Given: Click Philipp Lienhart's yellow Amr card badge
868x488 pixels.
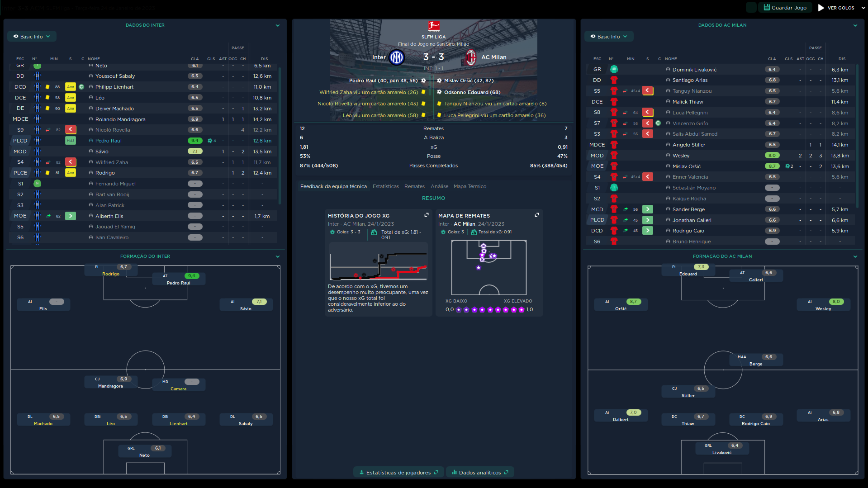Looking at the screenshot, I should pyautogui.click(x=71, y=87).
